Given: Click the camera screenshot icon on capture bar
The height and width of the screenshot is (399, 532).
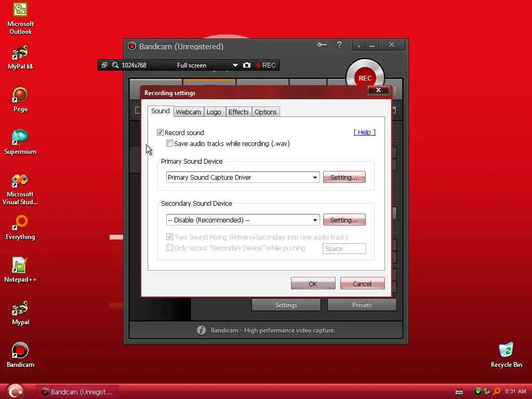Looking at the screenshot, I should click(x=247, y=65).
